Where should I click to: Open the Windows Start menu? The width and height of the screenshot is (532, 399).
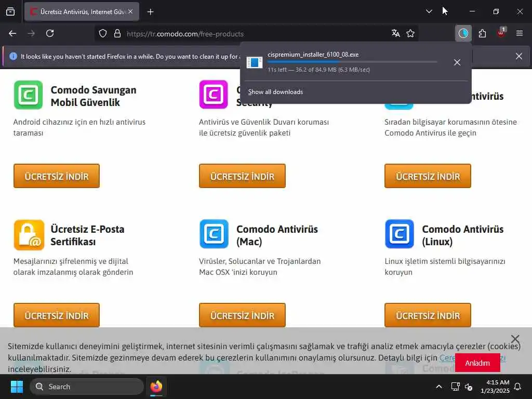(17, 387)
